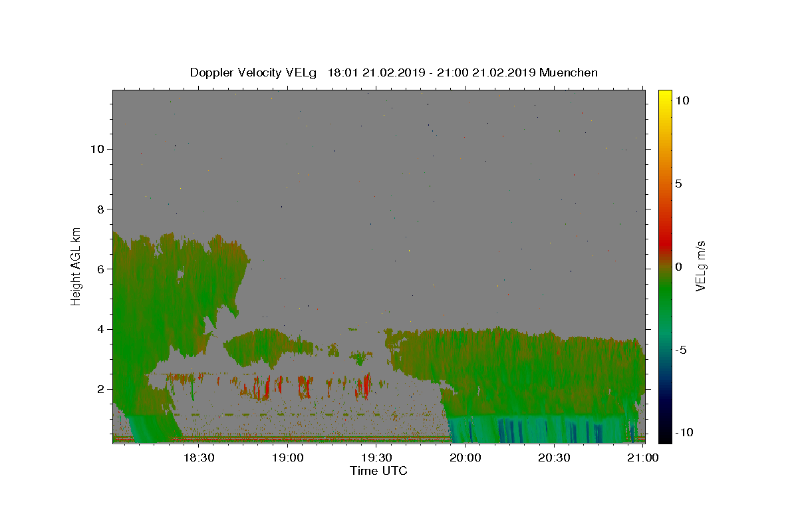This screenshot has width=798, height=532.
Task: Click the plot title 'Doppler Velocity VELg'
Action: tap(255, 73)
